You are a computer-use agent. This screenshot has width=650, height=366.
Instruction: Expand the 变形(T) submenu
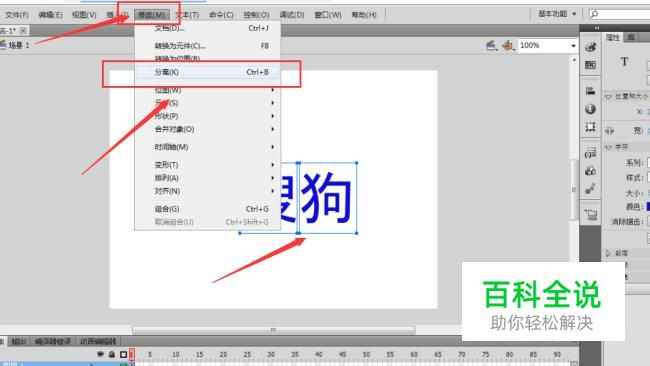pos(208,165)
